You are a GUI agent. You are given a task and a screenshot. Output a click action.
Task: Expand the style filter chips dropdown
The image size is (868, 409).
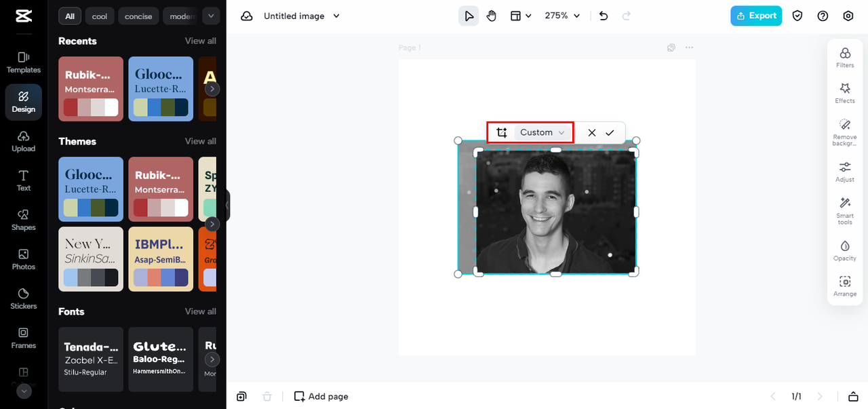211,16
